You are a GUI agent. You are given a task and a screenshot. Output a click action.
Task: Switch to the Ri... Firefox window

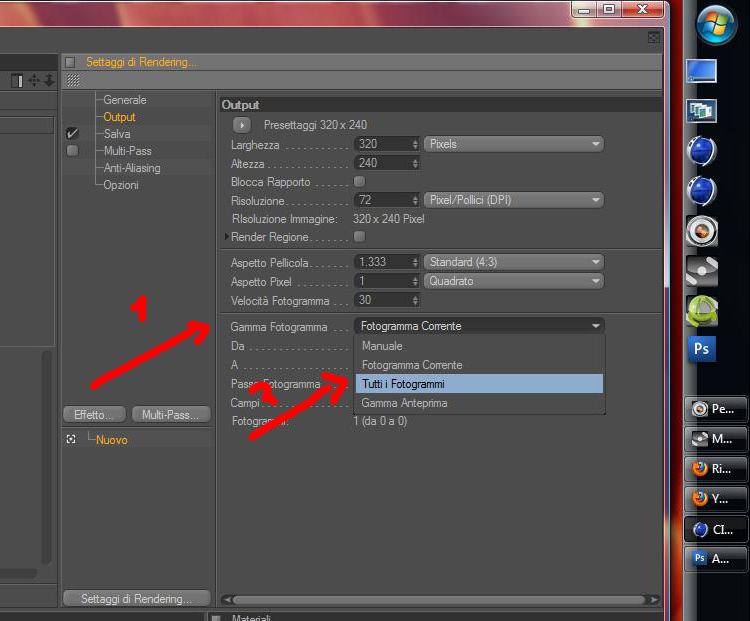coord(716,469)
